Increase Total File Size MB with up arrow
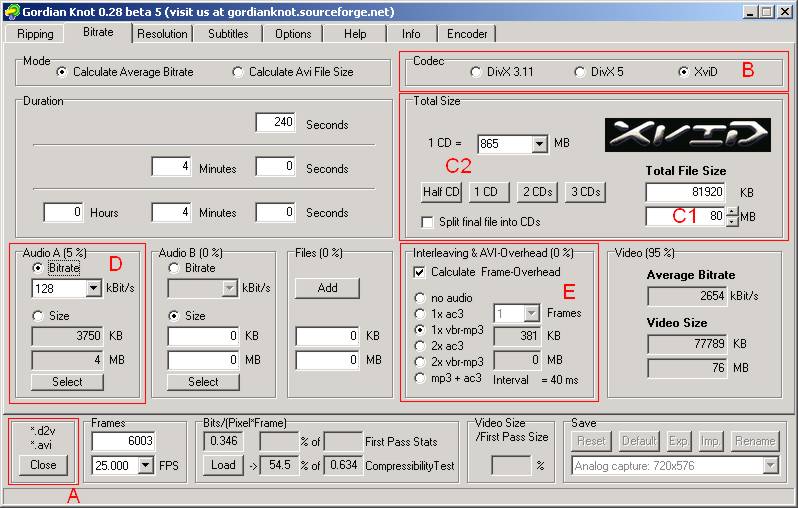This screenshot has width=798, height=508. click(x=731, y=211)
